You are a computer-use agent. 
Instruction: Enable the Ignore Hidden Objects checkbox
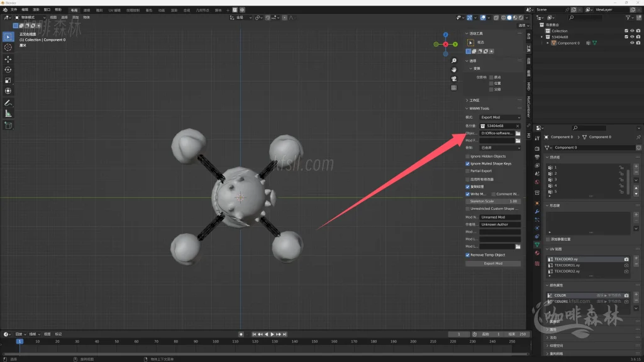[x=467, y=156]
